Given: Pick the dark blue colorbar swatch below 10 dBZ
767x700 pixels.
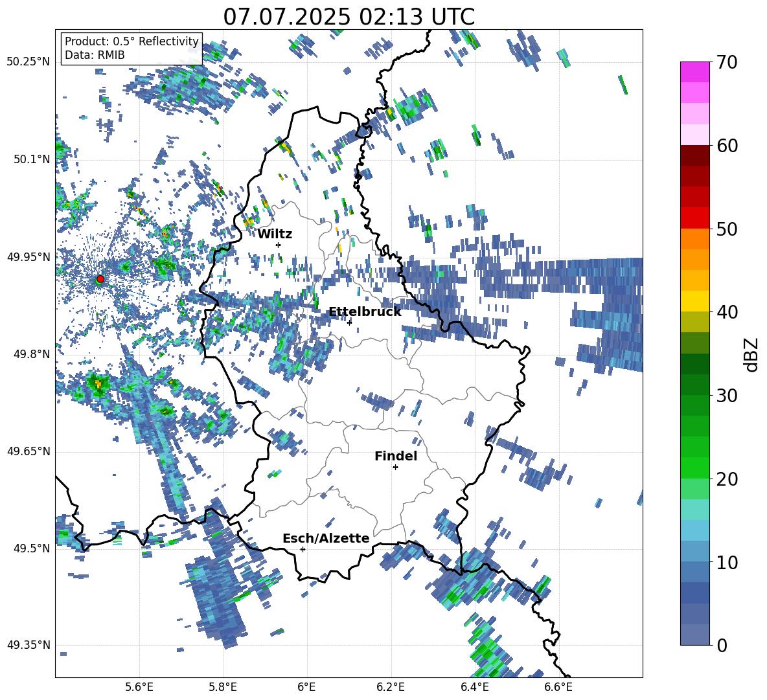Looking at the screenshot, I should 694,593.
